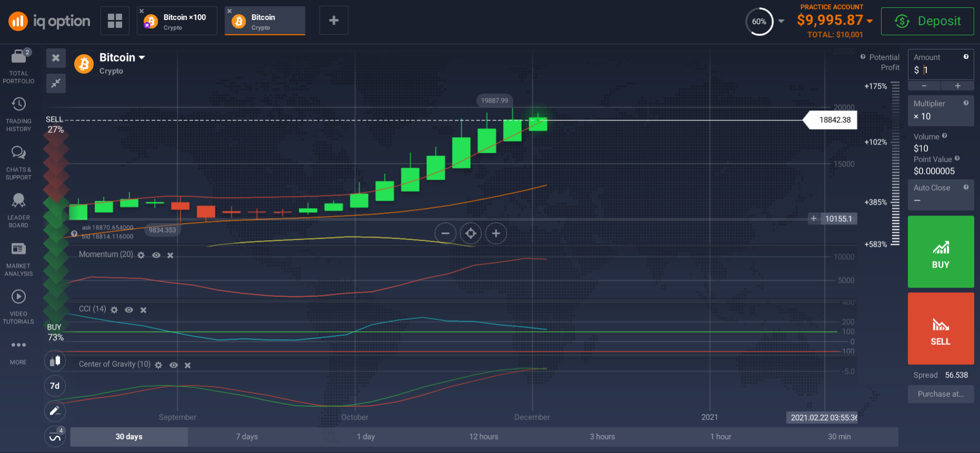The height and width of the screenshot is (453, 980).
Task: Click the Purchase at... button
Action: click(x=941, y=394)
